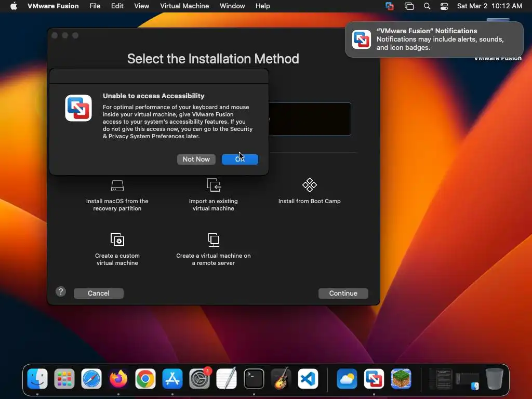Screen dimensions: 532x399
Task: Click the VMware Fusion Notifications banner
Action: point(434,39)
